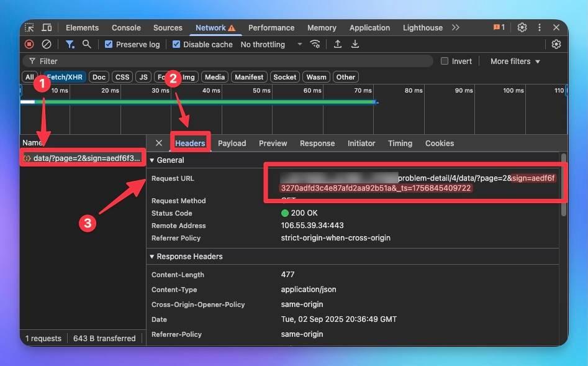Switch to the Performance tab
The height and width of the screenshot is (366, 588).
[271, 28]
